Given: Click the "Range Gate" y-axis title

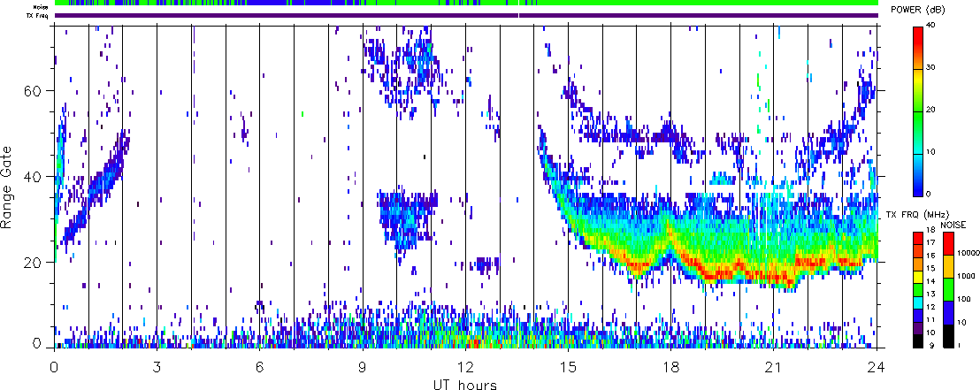Looking at the screenshot, I should point(8,186).
